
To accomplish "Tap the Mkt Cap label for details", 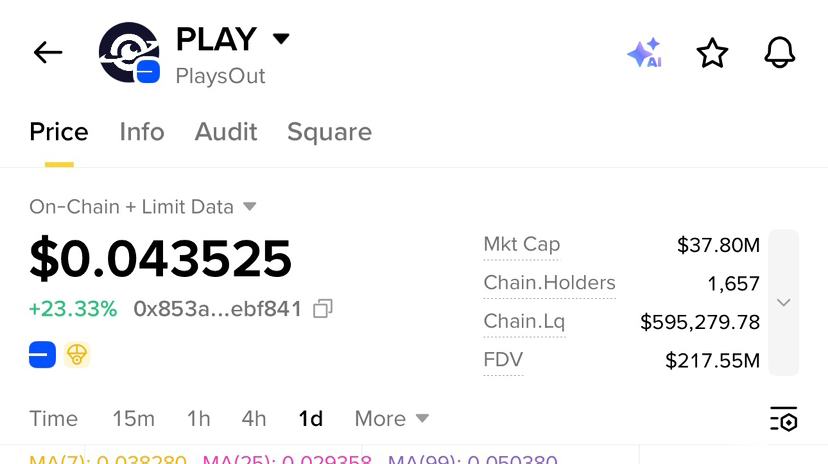I will point(522,244).
